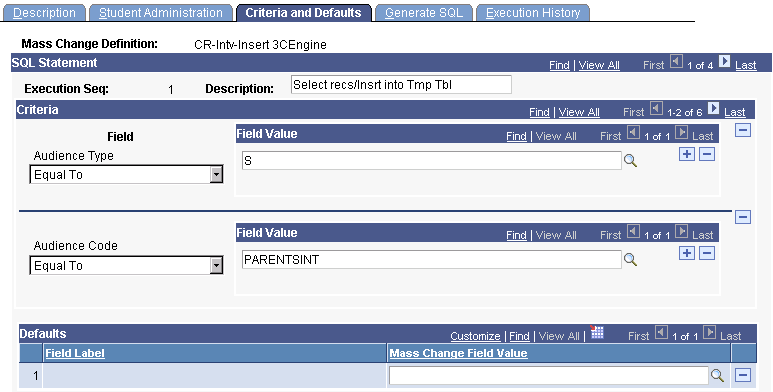Add a field value row for Audience Type
The width and height of the screenshot is (773, 392).
(x=687, y=154)
